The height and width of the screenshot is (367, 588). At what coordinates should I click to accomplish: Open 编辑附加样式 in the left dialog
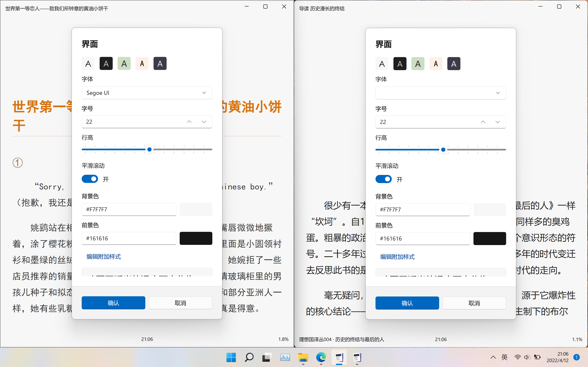coord(104,256)
